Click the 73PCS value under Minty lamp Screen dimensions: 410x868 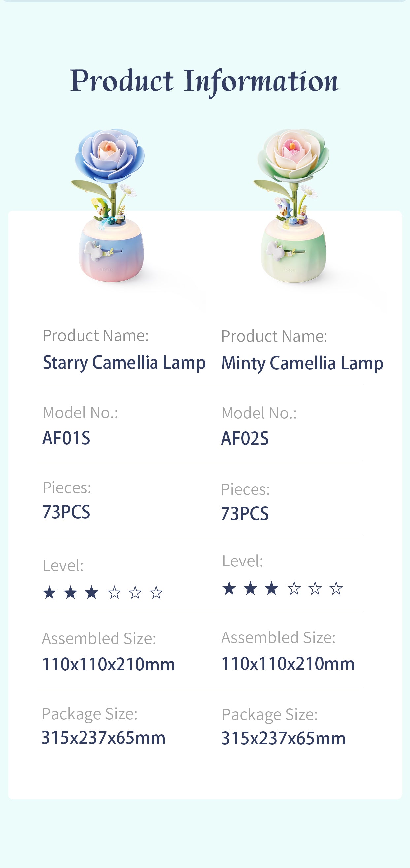click(245, 514)
